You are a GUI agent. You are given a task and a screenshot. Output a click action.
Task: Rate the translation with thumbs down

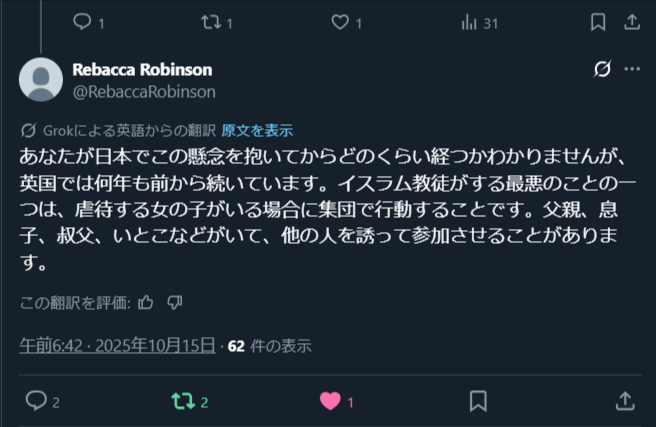(x=174, y=302)
